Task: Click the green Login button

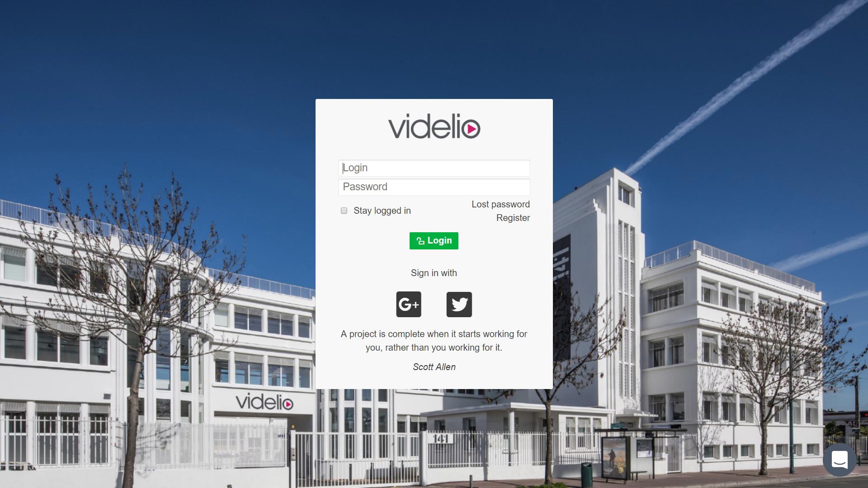Action: click(x=434, y=241)
